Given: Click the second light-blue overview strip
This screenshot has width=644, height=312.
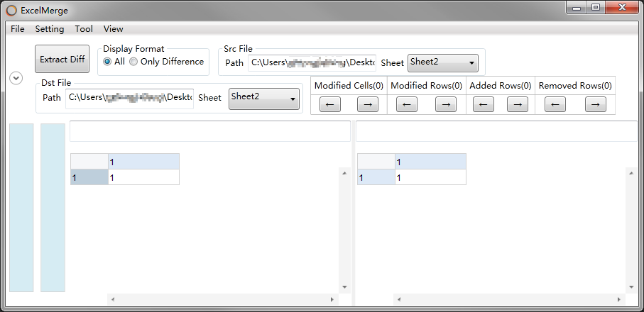Looking at the screenshot, I should tap(53, 208).
